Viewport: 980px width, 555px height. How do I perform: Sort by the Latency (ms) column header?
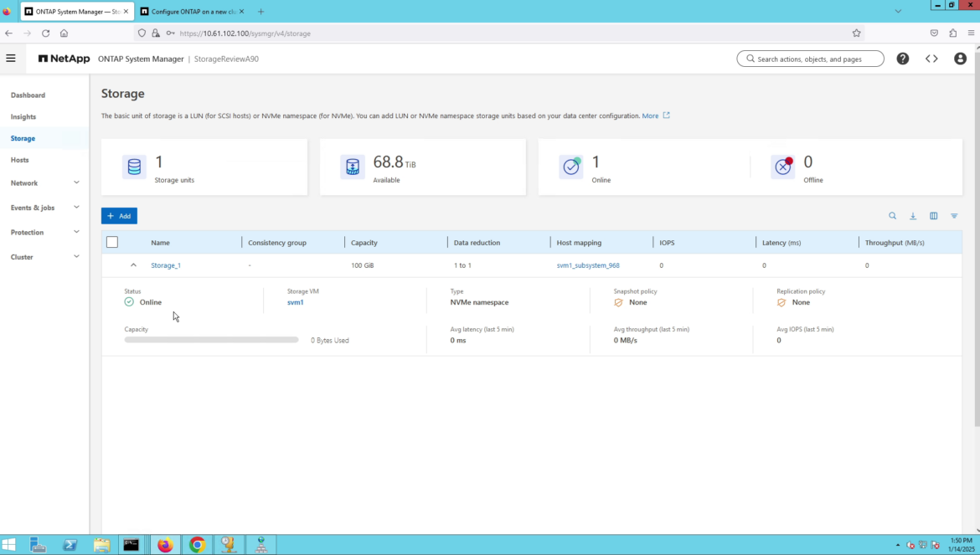click(781, 242)
